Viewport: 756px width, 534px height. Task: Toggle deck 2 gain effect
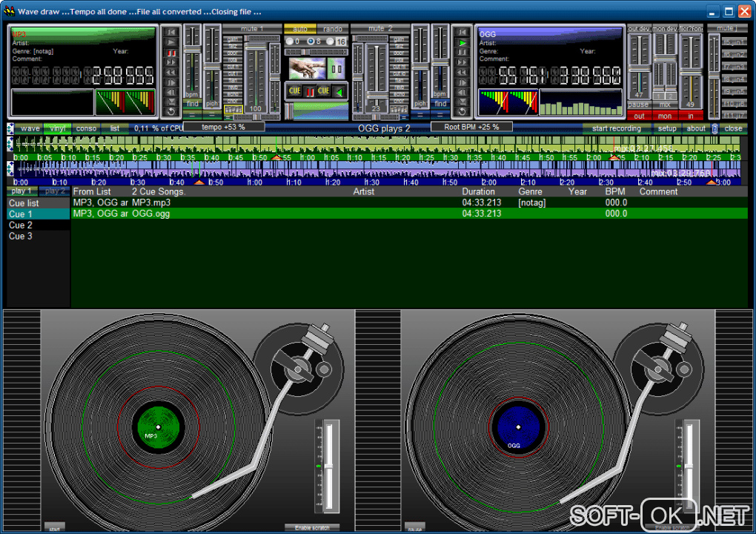[x=399, y=39]
